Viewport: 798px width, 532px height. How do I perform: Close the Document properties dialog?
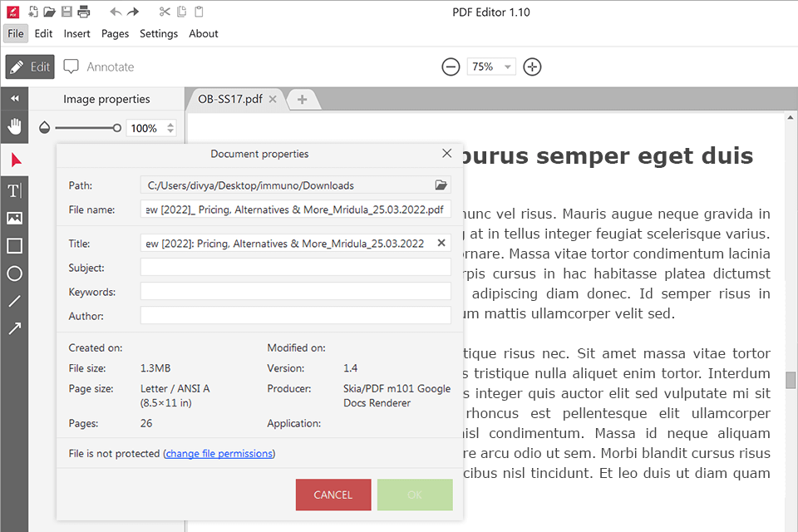click(x=447, y=153)
